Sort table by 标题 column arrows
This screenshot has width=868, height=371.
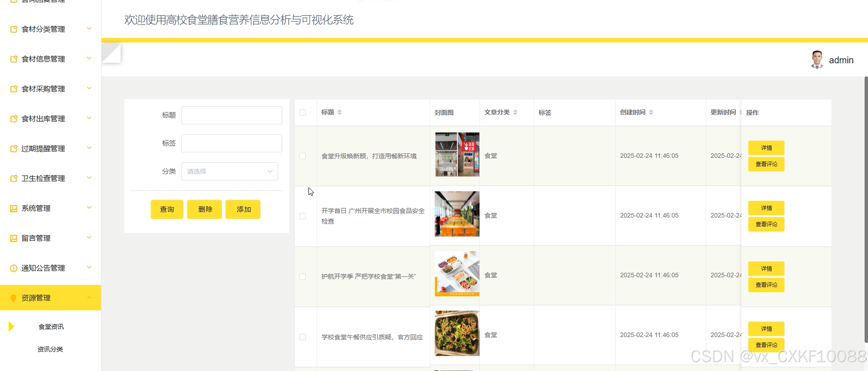tap(340, 112)
